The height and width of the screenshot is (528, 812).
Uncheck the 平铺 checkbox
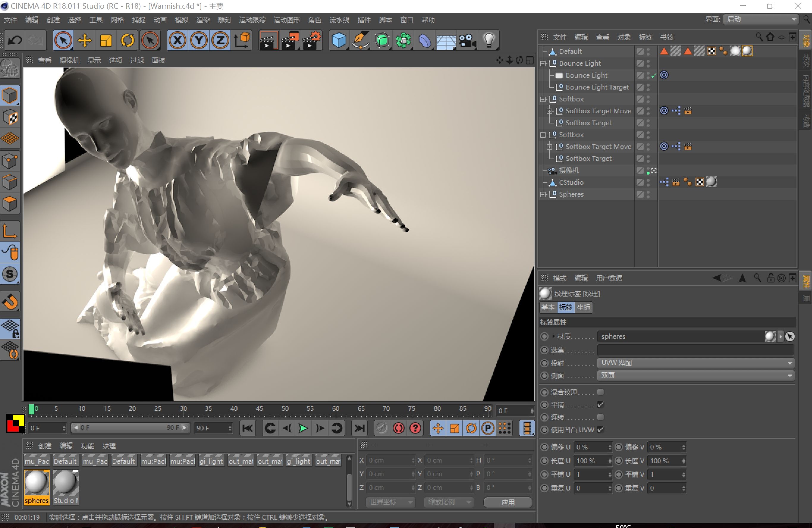point(601,405)
